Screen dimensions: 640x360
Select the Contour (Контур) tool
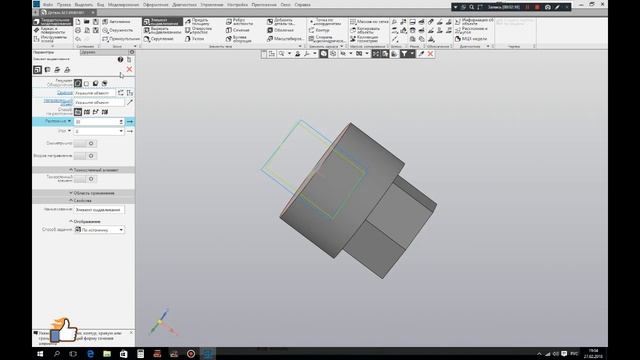[319, 30]
